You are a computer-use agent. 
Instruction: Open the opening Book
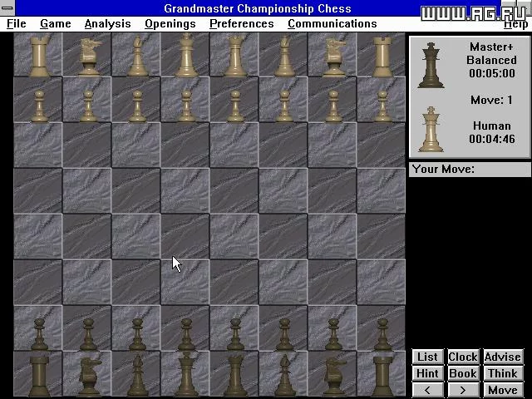463,373
